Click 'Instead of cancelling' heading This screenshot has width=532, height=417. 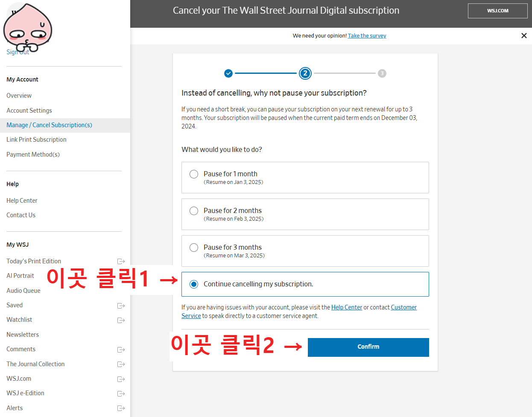[274, 93]
